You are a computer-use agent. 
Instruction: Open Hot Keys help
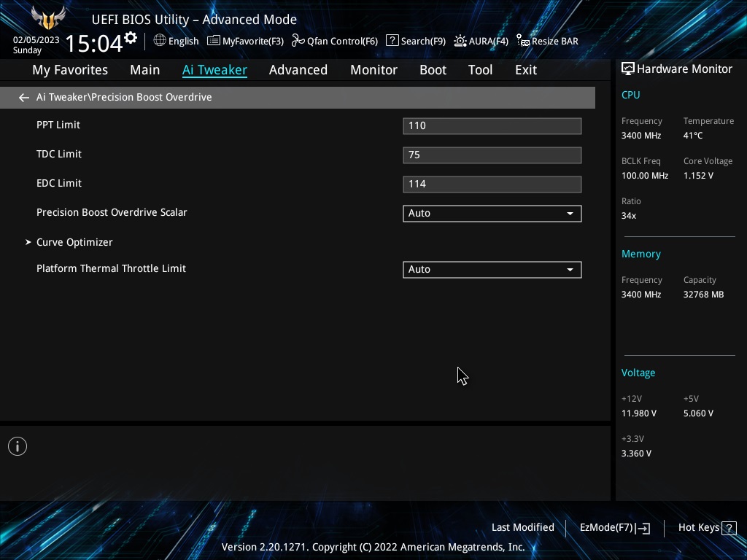point(707,528)
